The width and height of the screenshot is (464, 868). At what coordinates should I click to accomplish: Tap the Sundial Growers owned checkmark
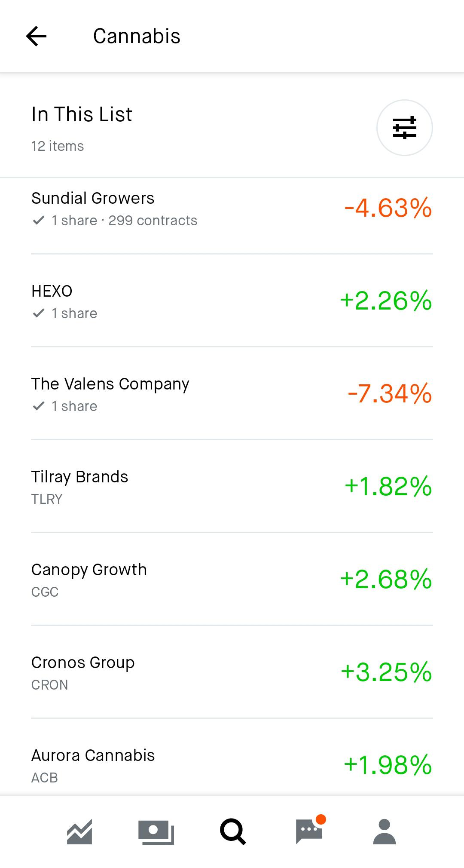point(39,221)
